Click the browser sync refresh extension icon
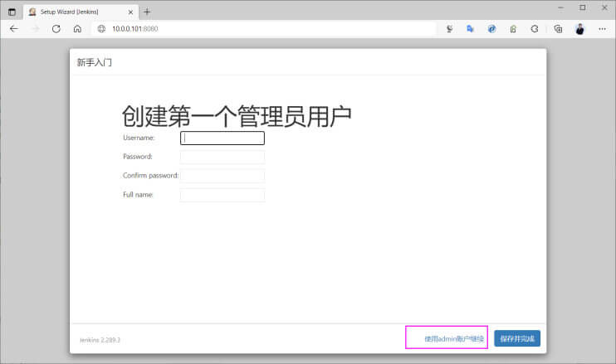Image resolution: width=616 pixels, height=364 pixels. pos(535,29)
